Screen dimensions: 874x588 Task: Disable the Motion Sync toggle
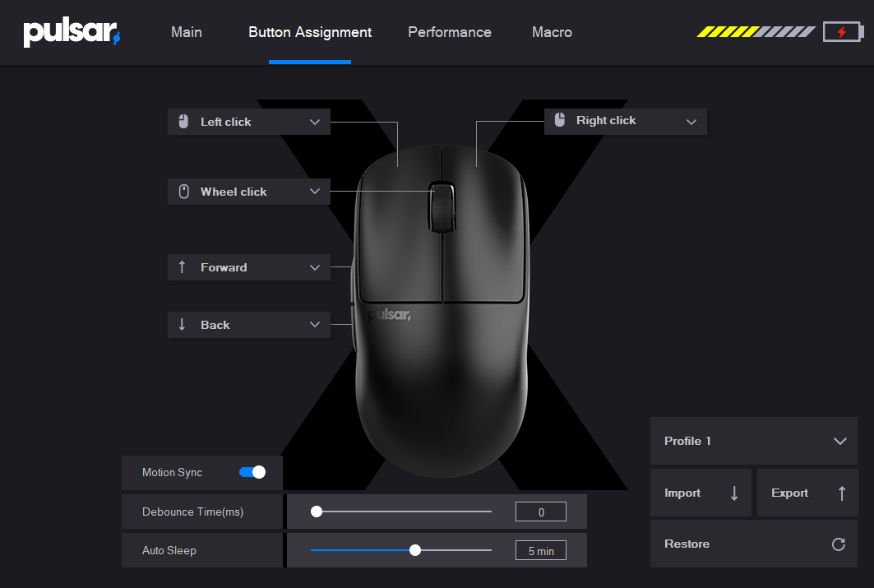tap(253, 472)
